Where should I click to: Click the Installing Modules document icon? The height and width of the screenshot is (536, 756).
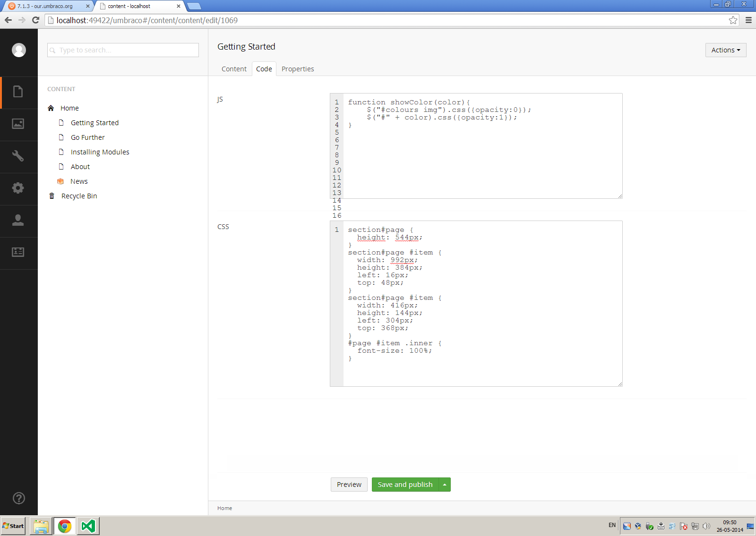tap(61, 152)
